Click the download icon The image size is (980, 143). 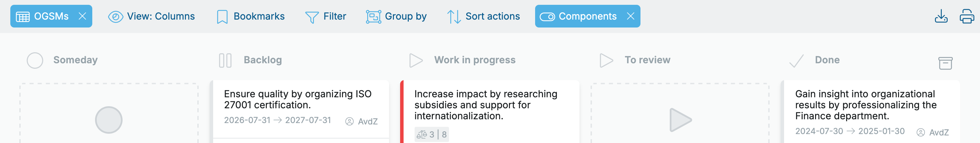click(941, 16)
